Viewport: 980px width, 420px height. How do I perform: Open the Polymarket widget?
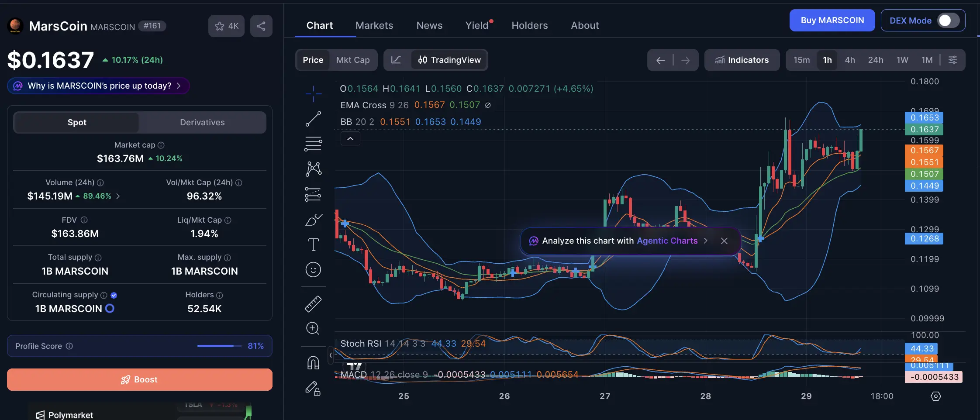pyautogui.click(x=65, y=415)
